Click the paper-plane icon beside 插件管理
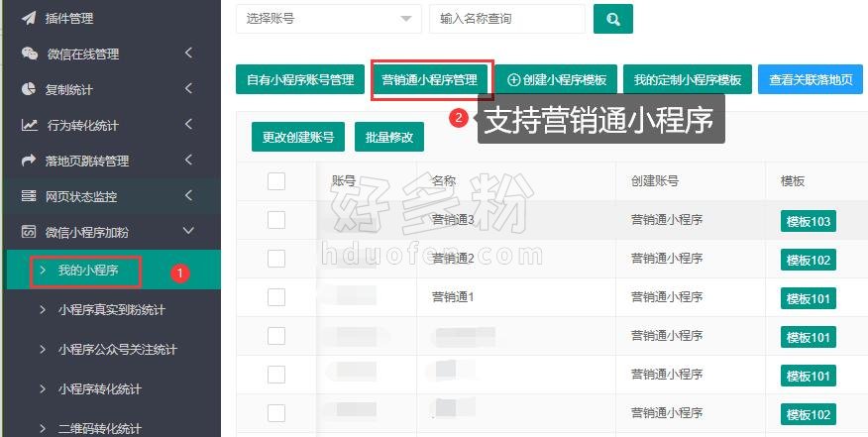Screen dimensions: 868x437 [29, 18]
